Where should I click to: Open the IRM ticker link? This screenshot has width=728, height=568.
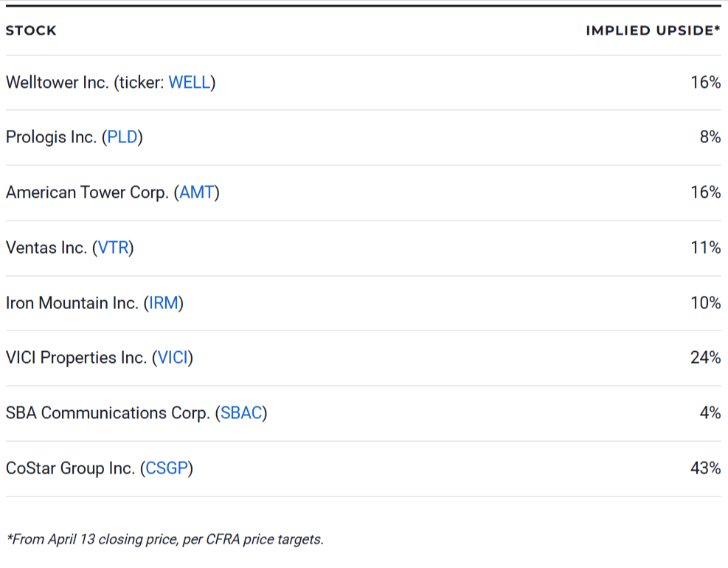tap(164, 303)
